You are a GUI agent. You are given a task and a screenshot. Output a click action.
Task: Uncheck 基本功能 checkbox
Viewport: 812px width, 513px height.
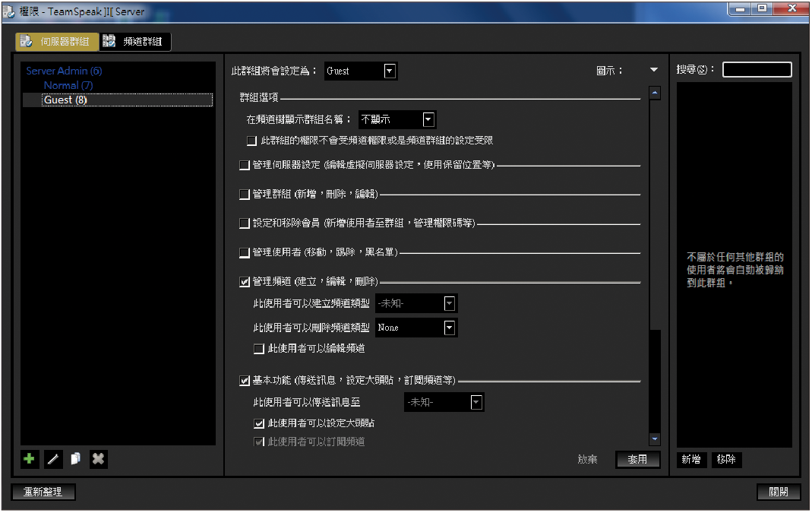coord(245,381)
